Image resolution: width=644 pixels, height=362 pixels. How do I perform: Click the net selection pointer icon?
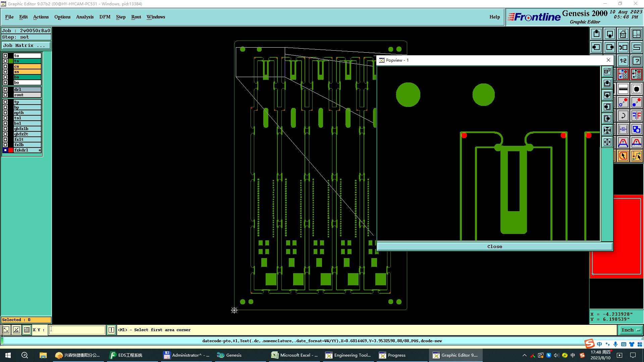tap(636, 156)
